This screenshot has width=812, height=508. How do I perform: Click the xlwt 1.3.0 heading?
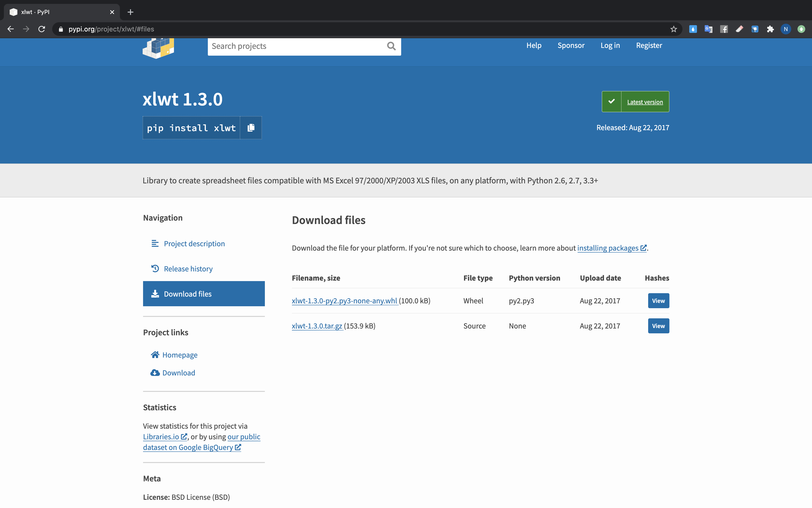pyautogui.click(x=182, y=99)
